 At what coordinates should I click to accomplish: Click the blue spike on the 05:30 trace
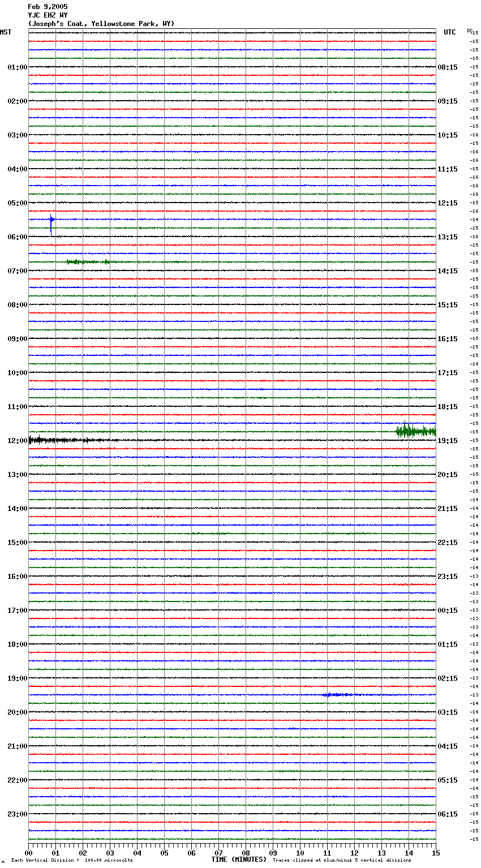(x=51, y=225)
